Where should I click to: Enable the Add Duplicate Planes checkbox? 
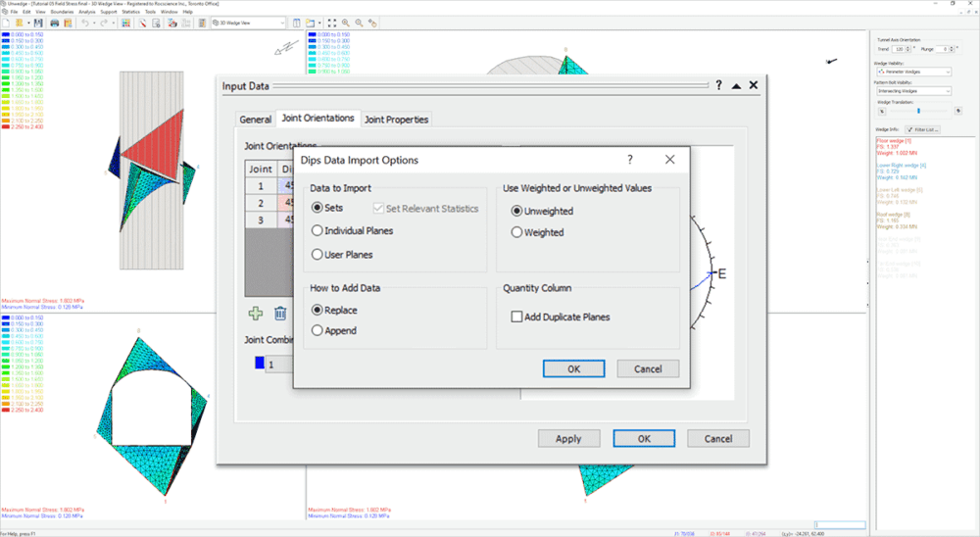516,317
